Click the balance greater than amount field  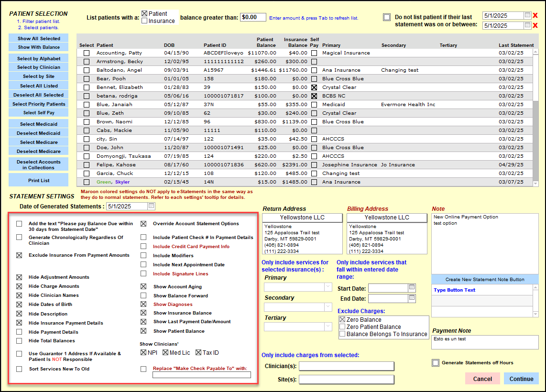point(253,17)
